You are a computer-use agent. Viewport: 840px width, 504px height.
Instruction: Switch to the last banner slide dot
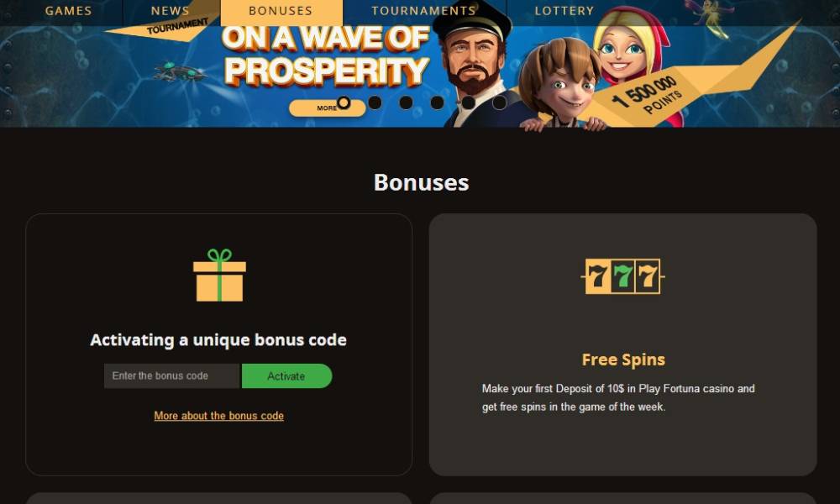click(499, 102)
